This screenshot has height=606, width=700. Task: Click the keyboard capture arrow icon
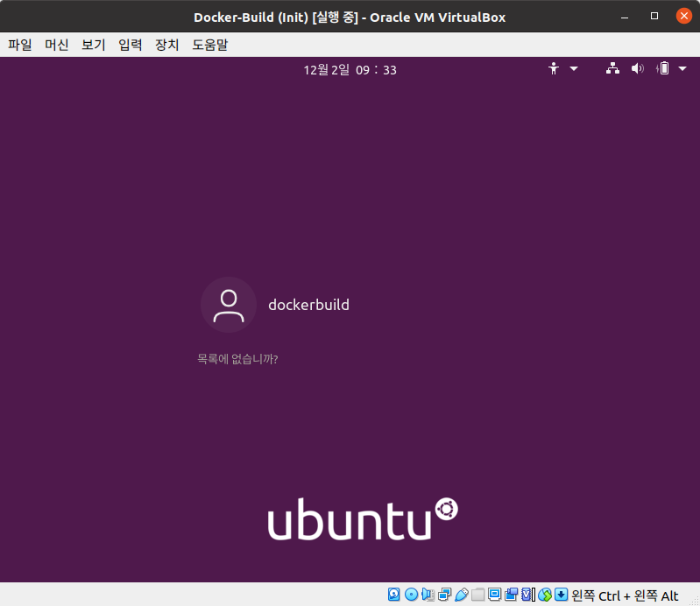pos(562,595)
